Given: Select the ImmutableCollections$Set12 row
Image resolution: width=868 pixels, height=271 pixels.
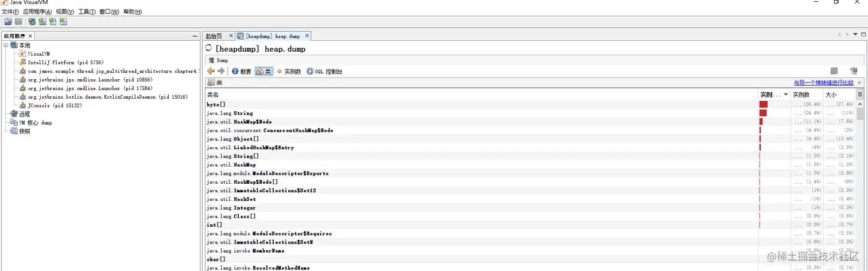Looking at the screenshot, I should tap(530, 191).
